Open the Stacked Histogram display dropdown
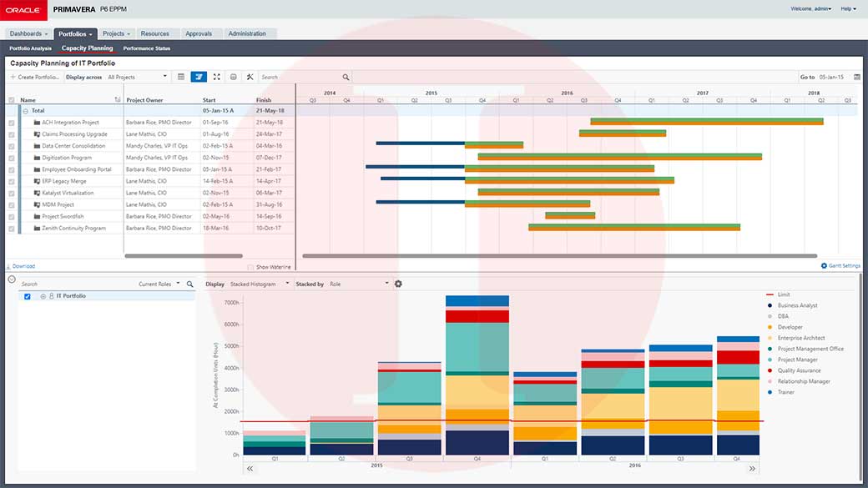 (x=260, y=284)
